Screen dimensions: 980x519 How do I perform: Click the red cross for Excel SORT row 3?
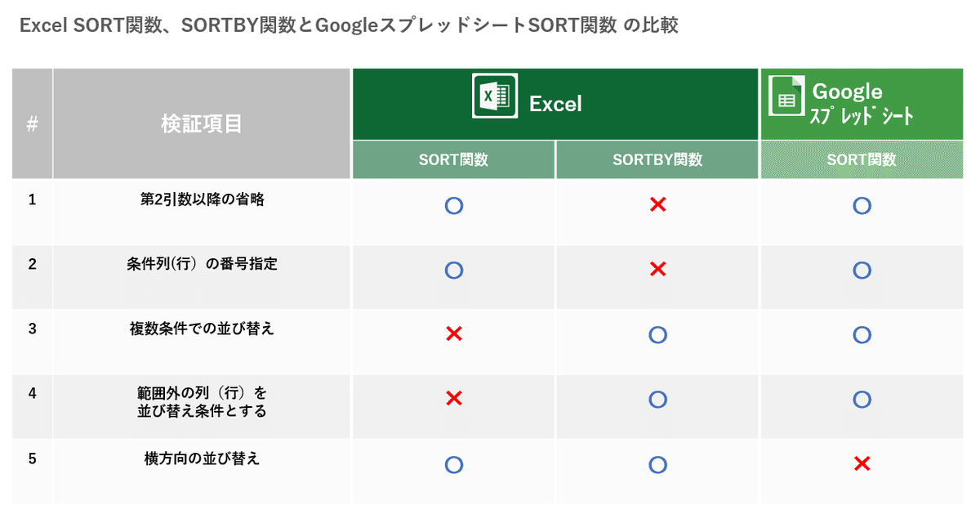pyautogui.click(x=454, y=333)
